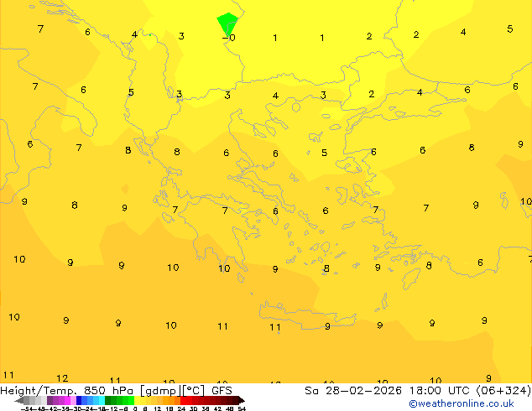The image size is (532, 411).
Task: Click the 'GFS' model label
Action: click(x=222, y=391)
